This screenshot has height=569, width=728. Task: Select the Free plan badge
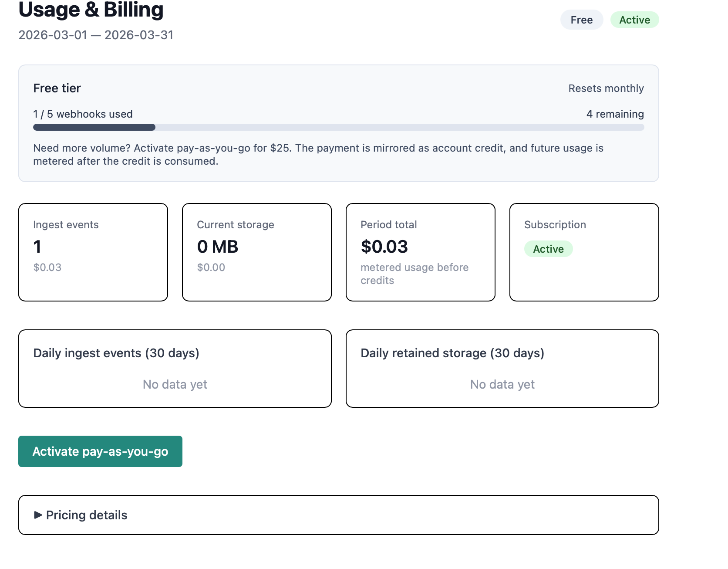582,20
